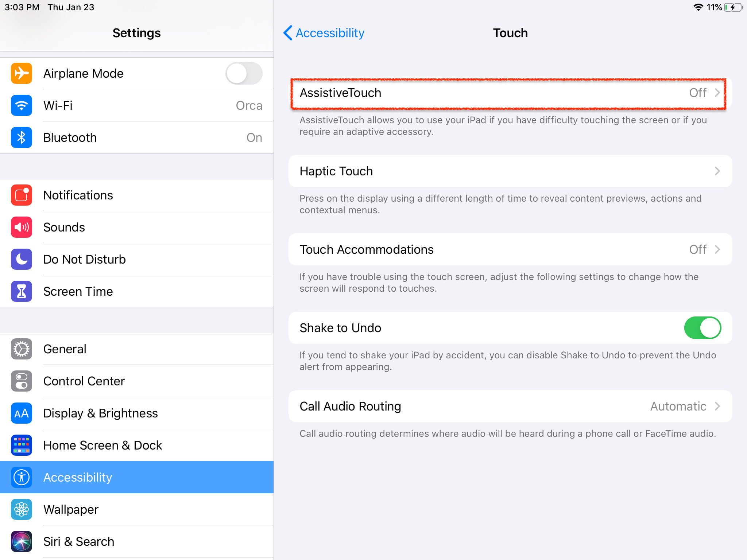Select the Bluetooth icon
Screen dimensions: 747x560
coord(22,137)
